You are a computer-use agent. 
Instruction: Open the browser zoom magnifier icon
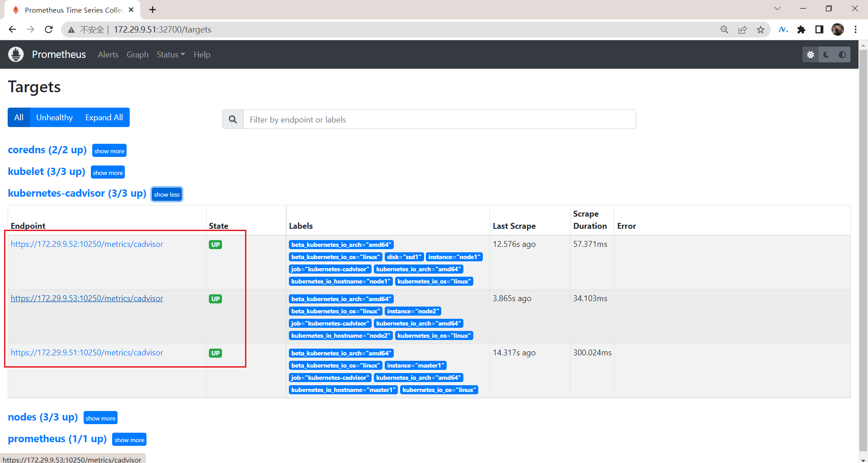724,29
